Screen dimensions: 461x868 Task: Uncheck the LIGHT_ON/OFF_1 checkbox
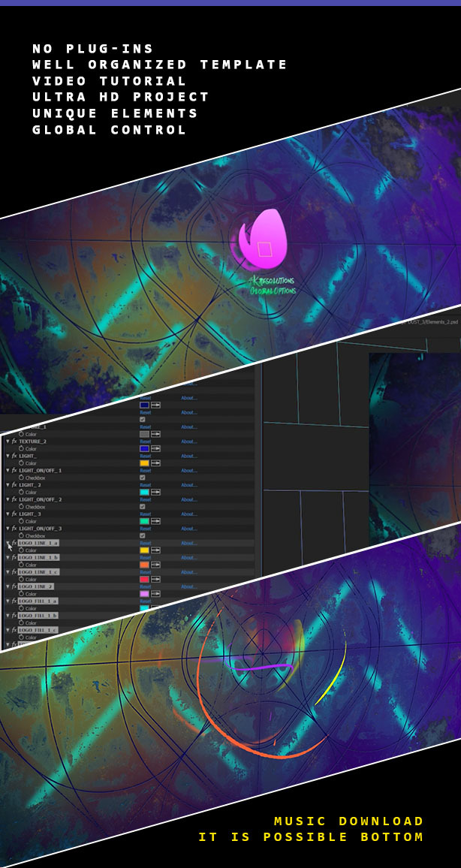pyautogui.click(x=142, y=478)
